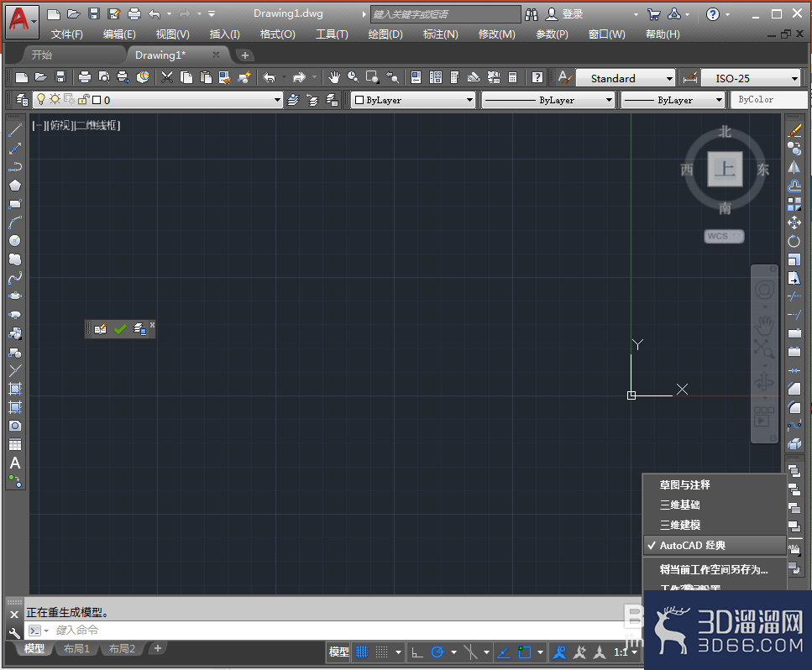Image resolution: width=812 pixels, height=670 pixels.
Task: Click the Cut scissors icon
Action: (x=167, y=78)
